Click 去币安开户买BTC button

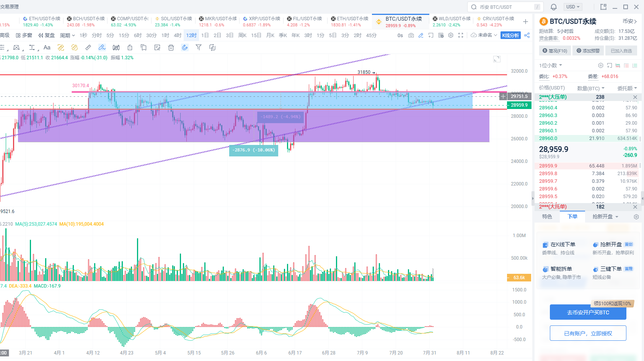[588, 312]
